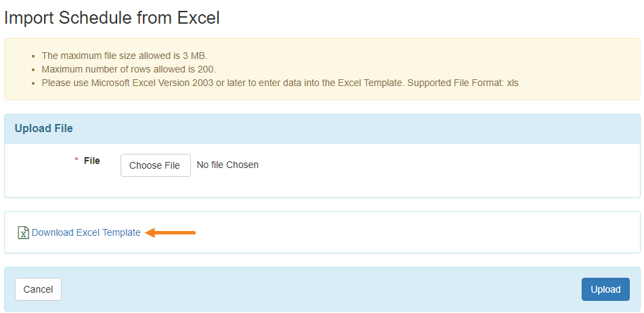Click the required asterisk beside File
This screenshot has width=644, height=313.
pyautogui.click(x=77, y=161)
